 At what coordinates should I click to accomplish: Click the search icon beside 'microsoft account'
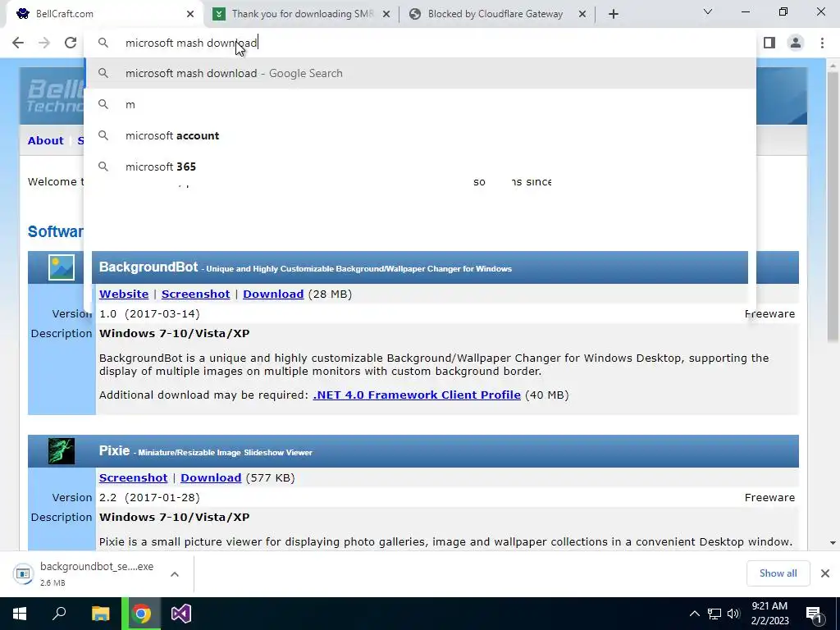click(x=103, y=135)
